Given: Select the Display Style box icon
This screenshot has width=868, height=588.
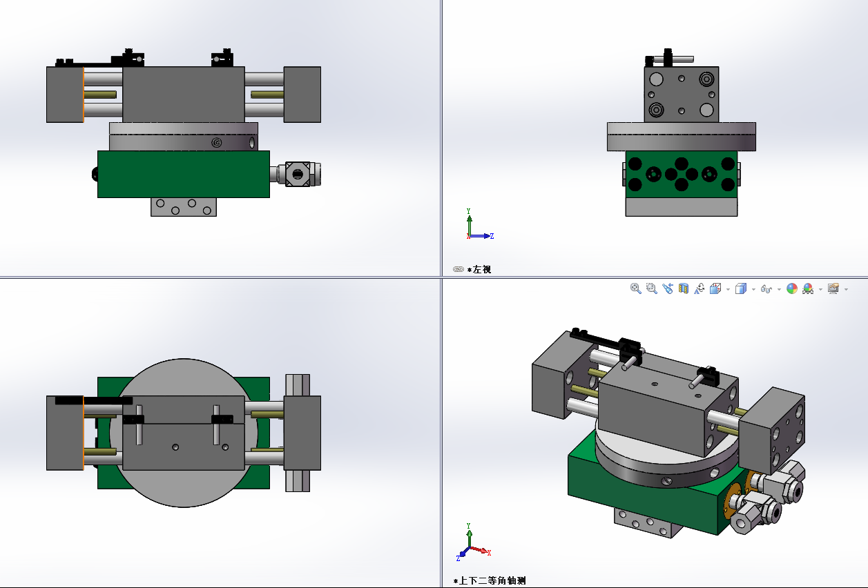Looking at the screenshot, I should 741,288.
